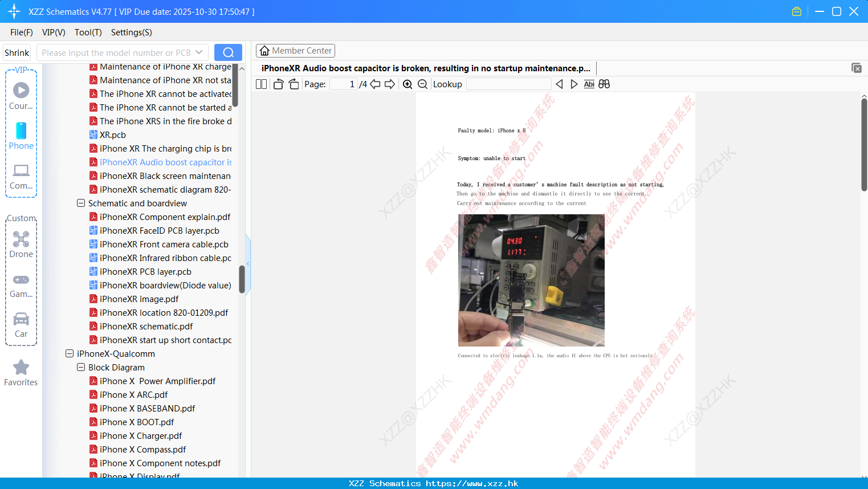
Task: Open iPhoneXR location 820-01209.pdf
Action: tap(164, 312)
